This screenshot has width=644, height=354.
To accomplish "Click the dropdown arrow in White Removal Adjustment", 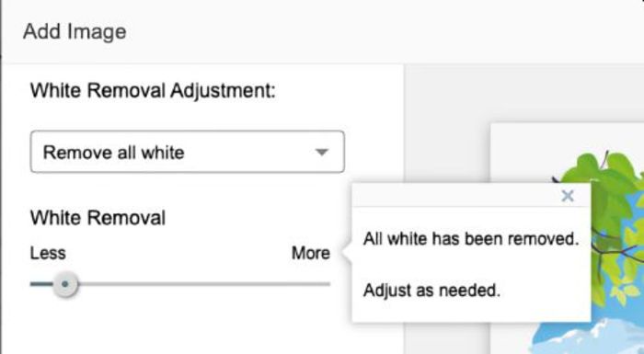I will pos(322,153).
